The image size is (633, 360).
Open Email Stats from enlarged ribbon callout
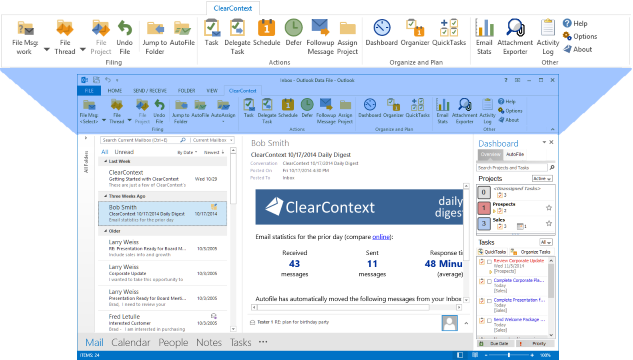tap(484, 37)
